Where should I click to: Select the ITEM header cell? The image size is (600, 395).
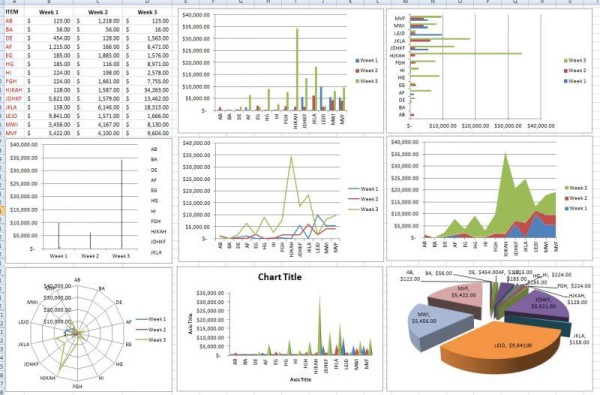14,12
